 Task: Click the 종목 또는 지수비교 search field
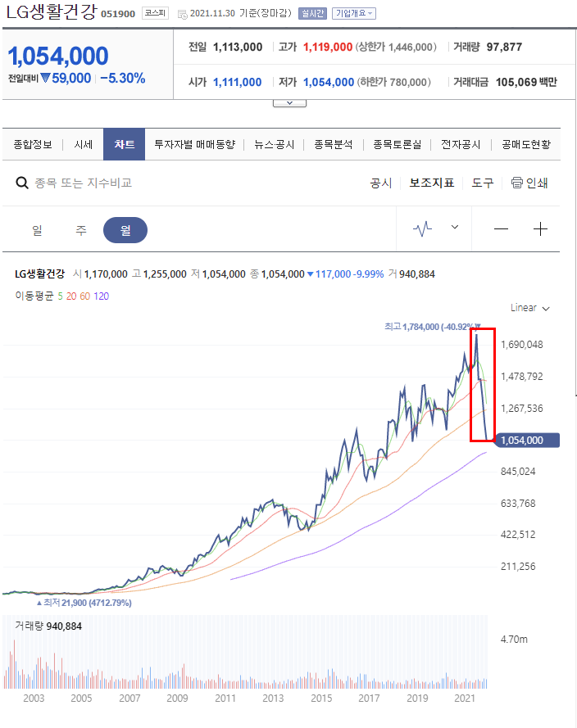pos(83,183)
